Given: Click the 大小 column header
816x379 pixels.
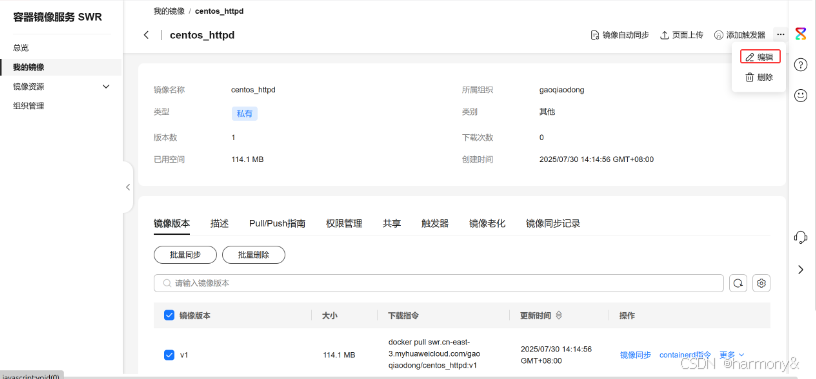Looking at the screenshot, I should coord(330,315).
